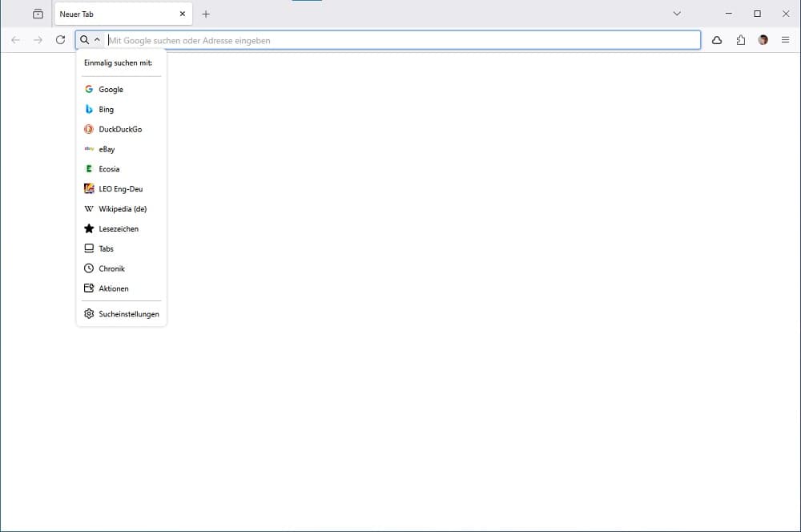Search in open Tabs

(121, 249)
